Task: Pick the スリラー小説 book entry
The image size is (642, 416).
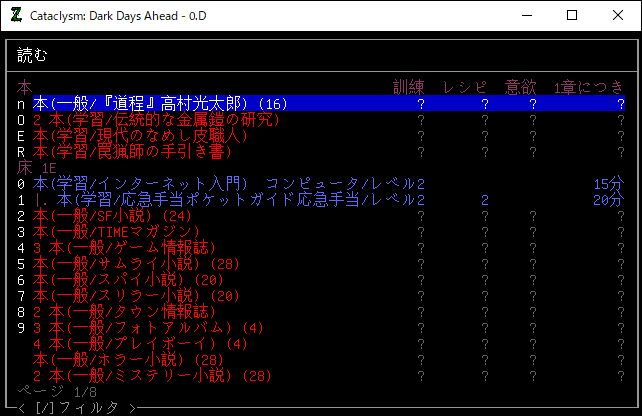Action: pos(132,296)
